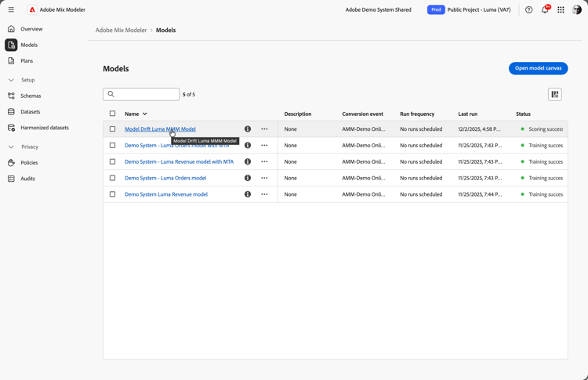Select the Demo System - Luma Orders model checkbox
588x380 pixels.
tap(112, 178)
